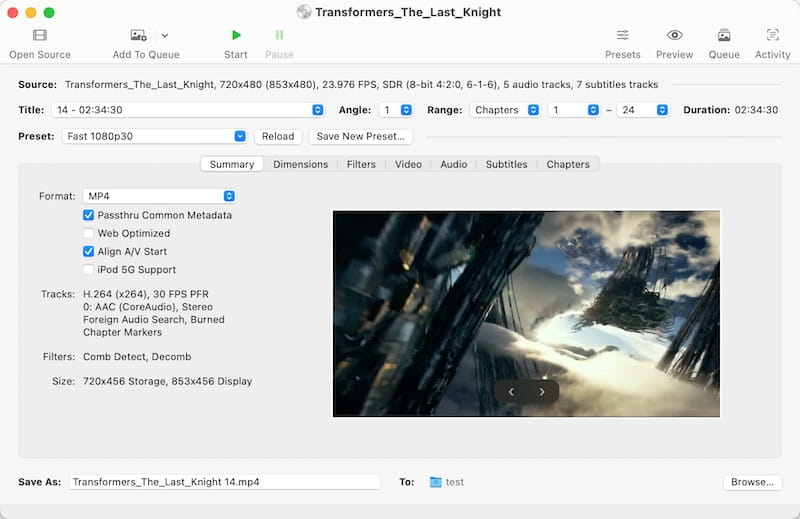This screenshot has height=519, width=800.
Task: Click the H.264 (x264), 30 FPS PFR text
Action: pos(146,294)
